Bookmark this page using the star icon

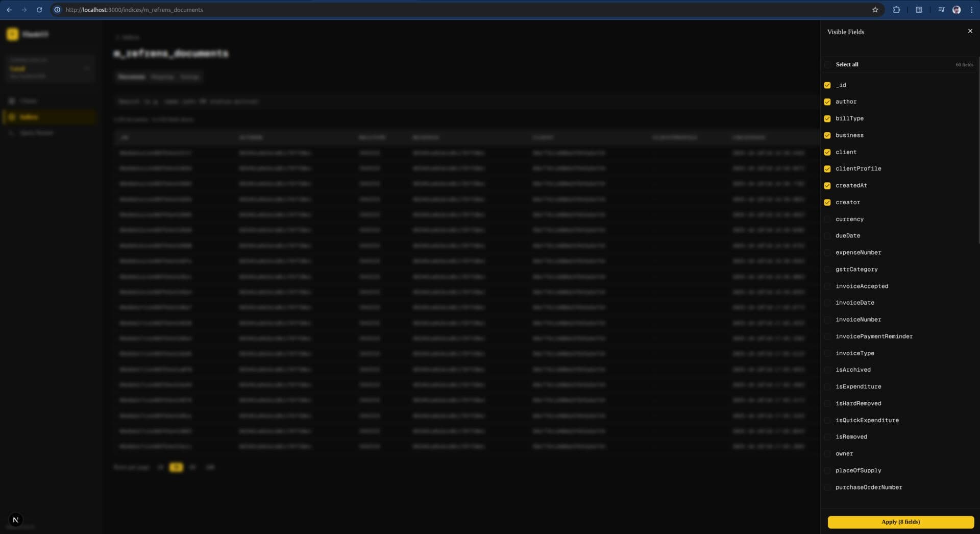(875, 9)
